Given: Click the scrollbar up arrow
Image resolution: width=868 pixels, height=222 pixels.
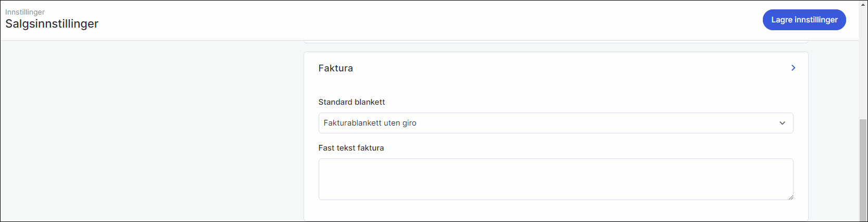Looking at the screenshot, I should (863, 4).
